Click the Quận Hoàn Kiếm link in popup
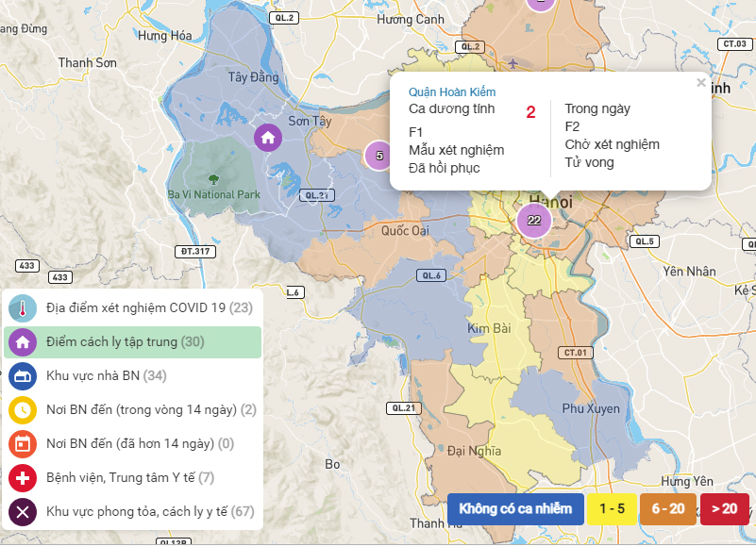The height and width of the screenshot is (547, 756). (452, 92)
